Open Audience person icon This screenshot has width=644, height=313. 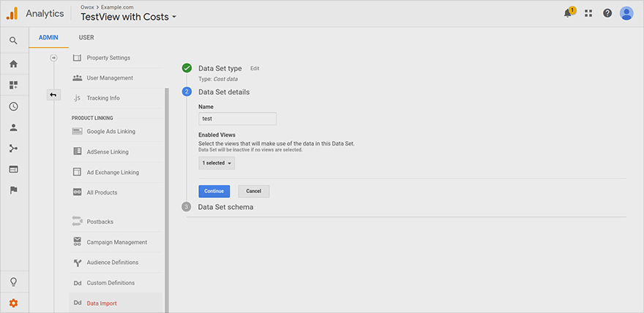point(14,127)
